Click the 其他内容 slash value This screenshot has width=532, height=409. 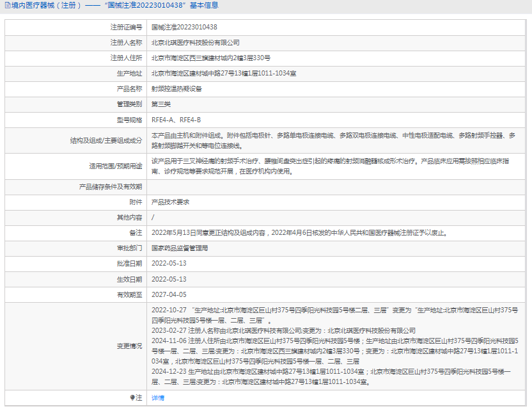(x=153, y=218)
